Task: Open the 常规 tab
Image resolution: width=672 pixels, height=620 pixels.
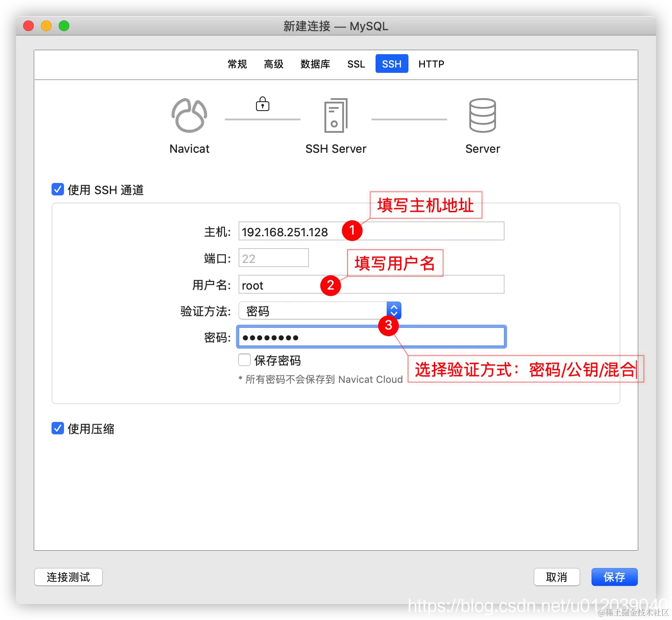Action: pos(237,64)
